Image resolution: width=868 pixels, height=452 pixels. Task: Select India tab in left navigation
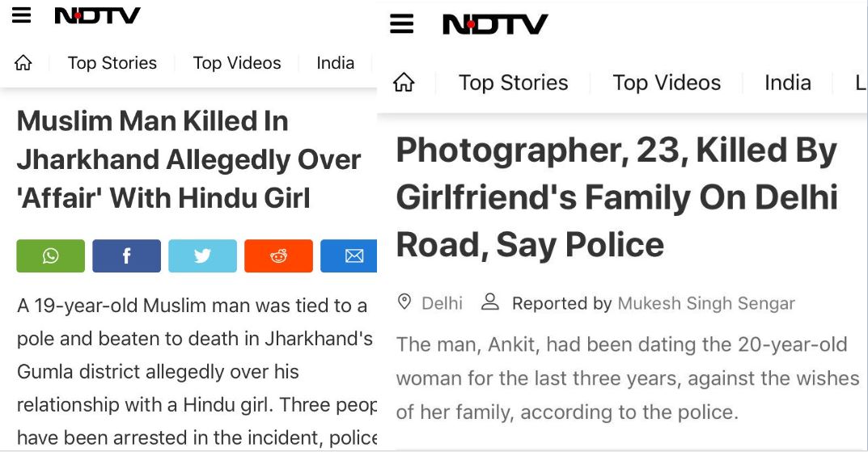point(335,63)
